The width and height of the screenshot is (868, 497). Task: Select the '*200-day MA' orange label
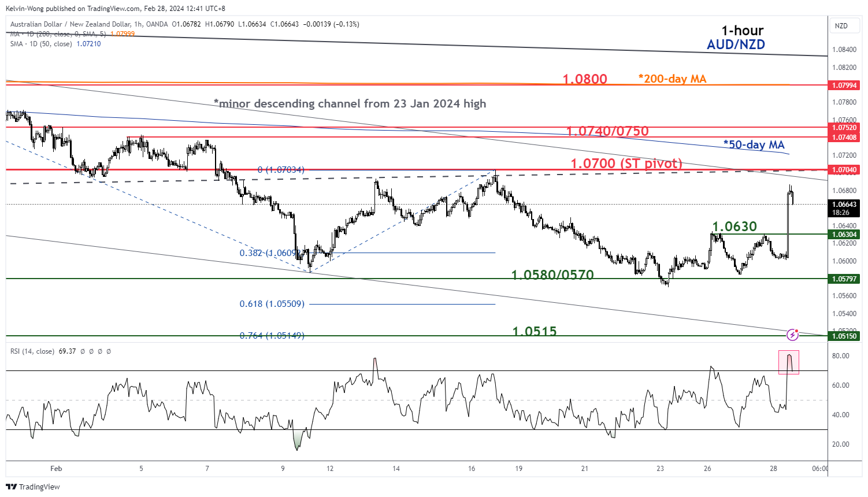(x=672, y=79)
